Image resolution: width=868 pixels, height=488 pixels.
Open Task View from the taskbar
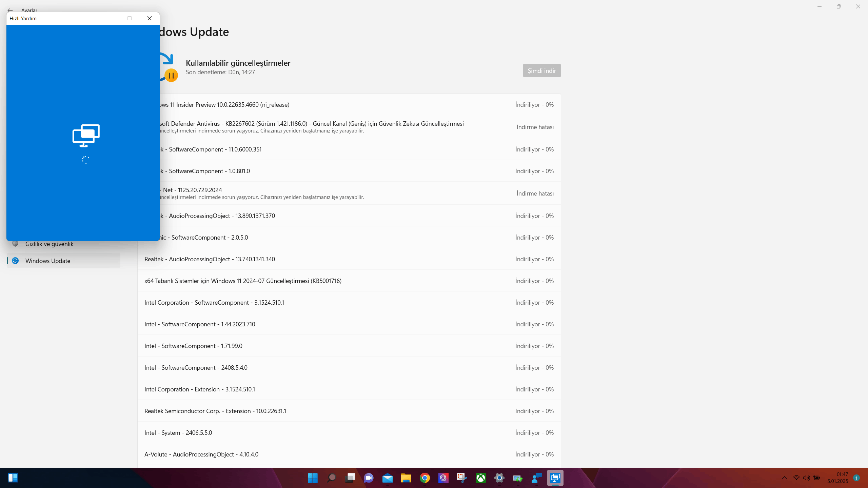click(350, 478)
